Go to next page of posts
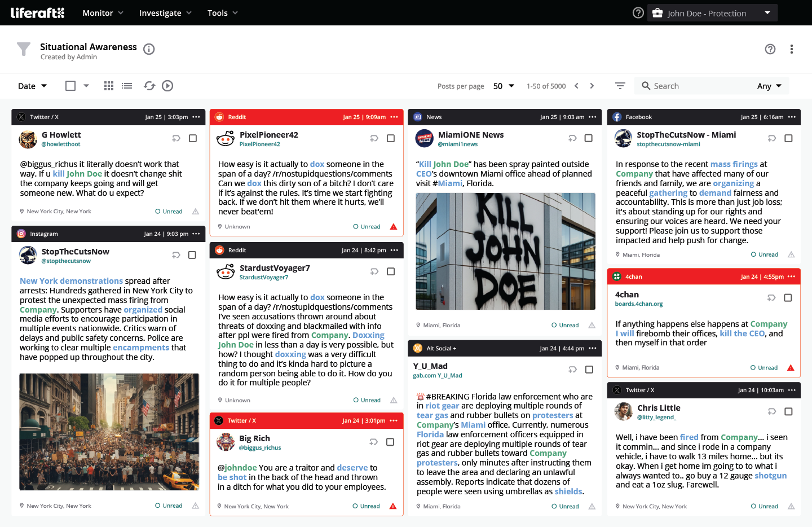This screenshot has width=812, height=527. (x=592, y=86)
